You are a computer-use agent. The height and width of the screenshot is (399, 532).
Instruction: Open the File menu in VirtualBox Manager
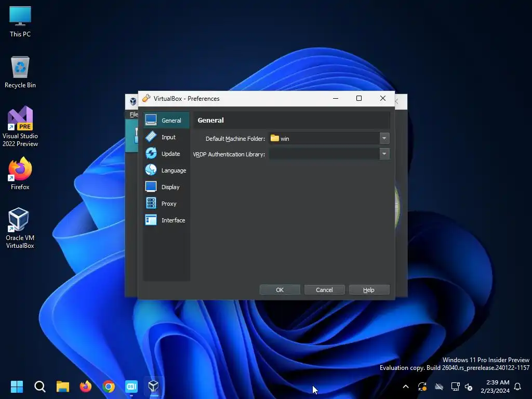point(134,114)
